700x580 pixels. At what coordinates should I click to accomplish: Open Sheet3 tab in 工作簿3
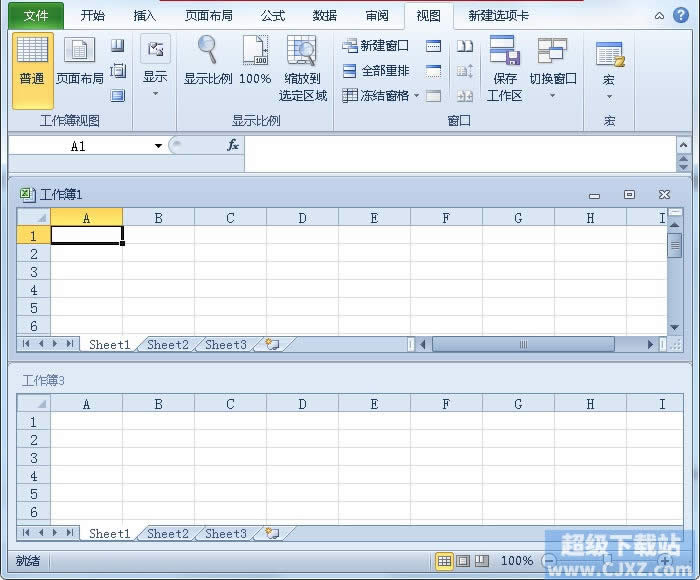225,533
